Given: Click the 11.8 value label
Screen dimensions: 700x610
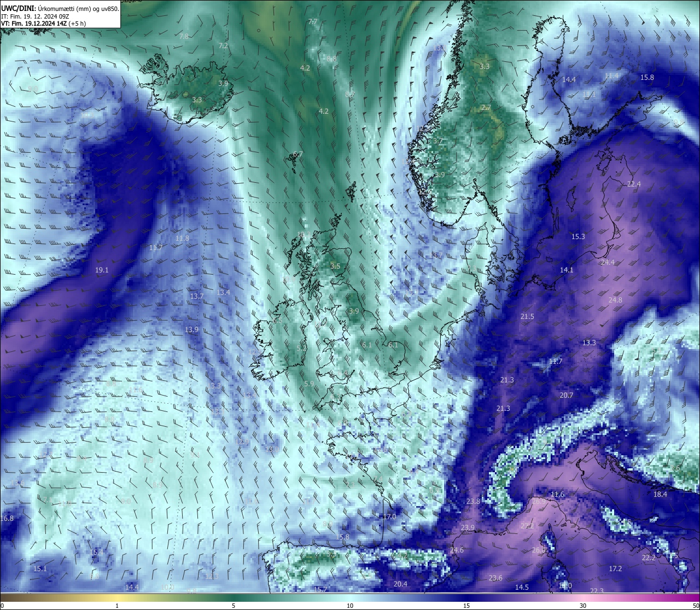Looking at the screenshot, I should (x=182, y=238).
